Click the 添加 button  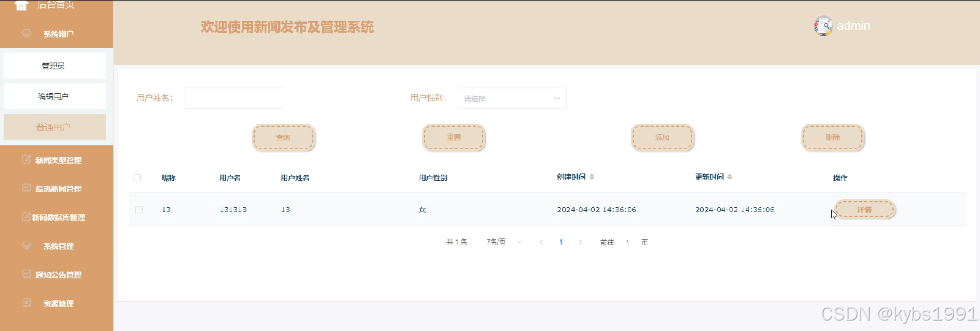(662, 137)
